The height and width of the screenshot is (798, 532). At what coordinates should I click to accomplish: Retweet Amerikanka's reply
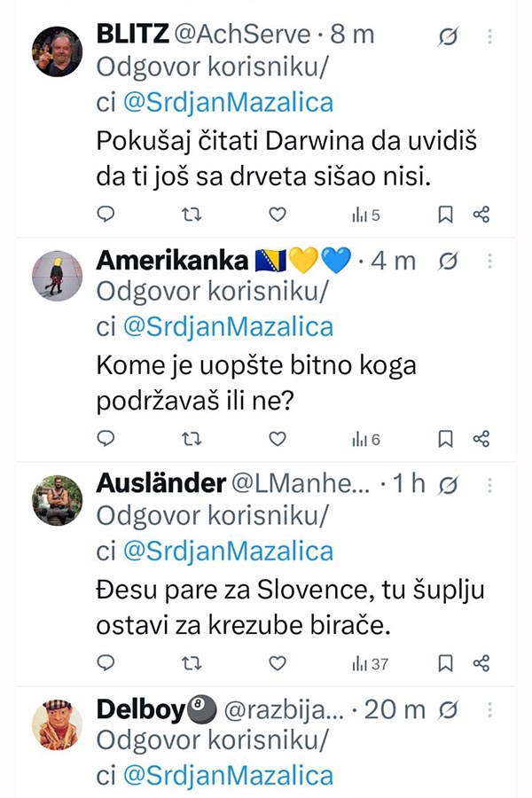pos(192,439)
